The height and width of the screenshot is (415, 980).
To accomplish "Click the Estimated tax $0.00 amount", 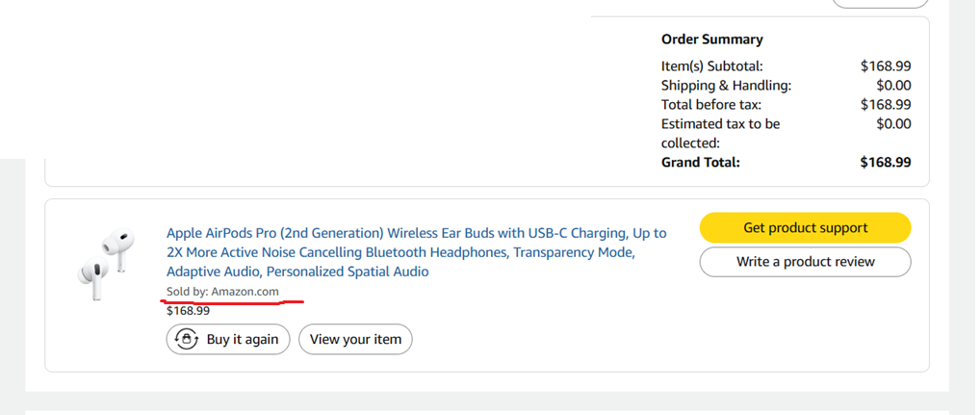I will [x=893, y=123].
